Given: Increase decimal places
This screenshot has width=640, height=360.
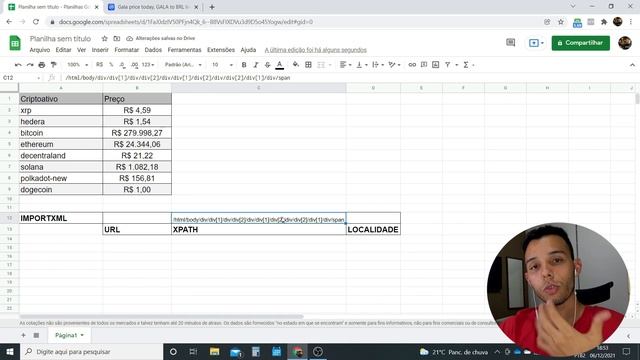Looking at the screenshot, I should click(134, 65).
